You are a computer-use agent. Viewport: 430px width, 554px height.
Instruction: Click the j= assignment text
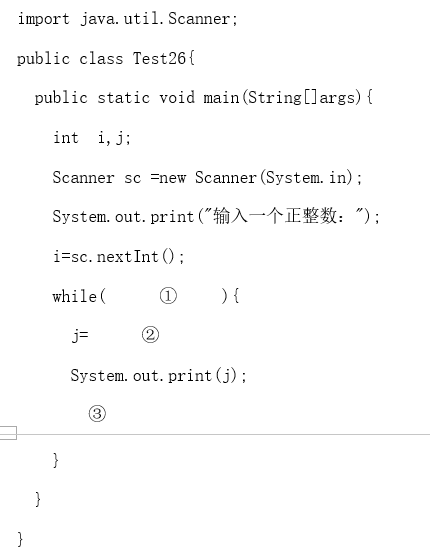pos(80,335)
